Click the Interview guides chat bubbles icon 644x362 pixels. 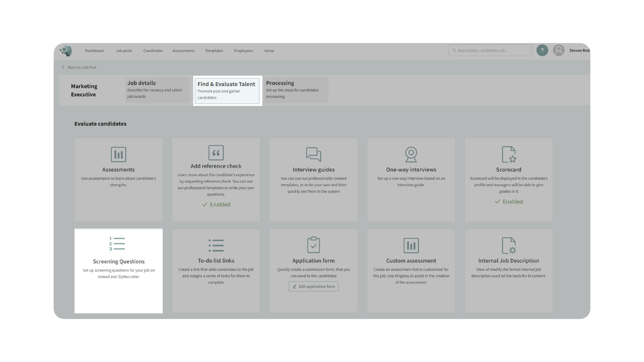[313, 154]
